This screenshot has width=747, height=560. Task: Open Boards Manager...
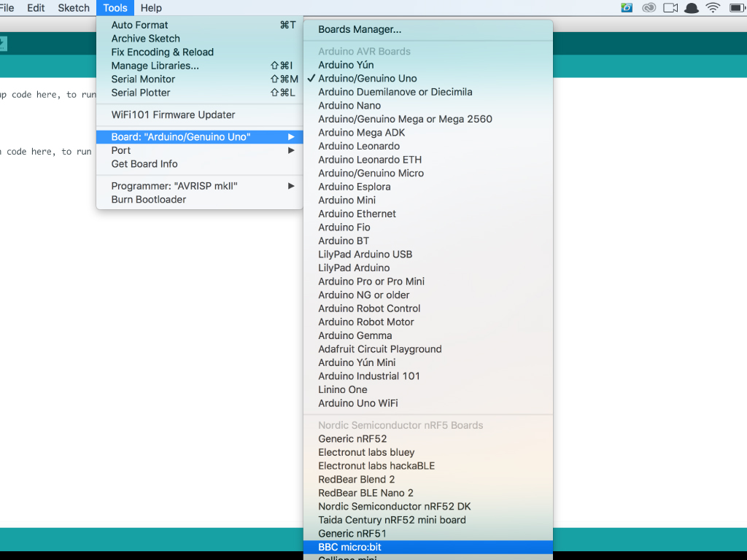click(x=427, y=29)
